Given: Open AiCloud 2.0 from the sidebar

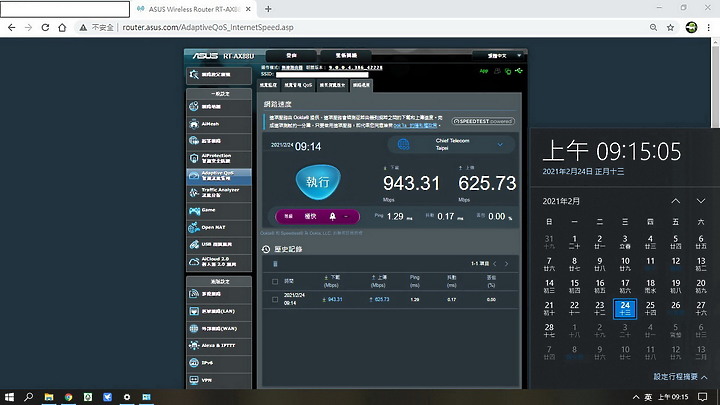Looking at the screenshot, I should 219,262.
